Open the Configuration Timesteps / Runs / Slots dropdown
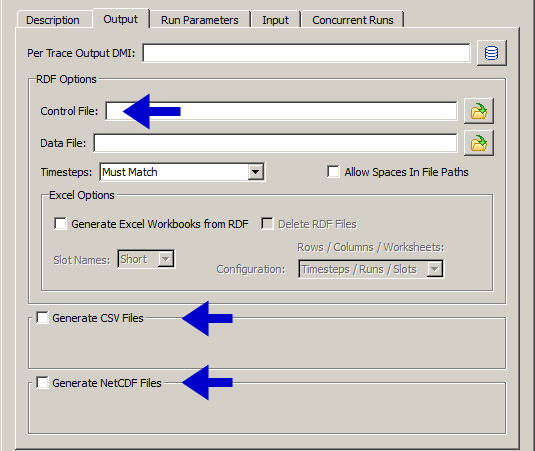The height and width of the screenshot is (451, 535). 371,269
